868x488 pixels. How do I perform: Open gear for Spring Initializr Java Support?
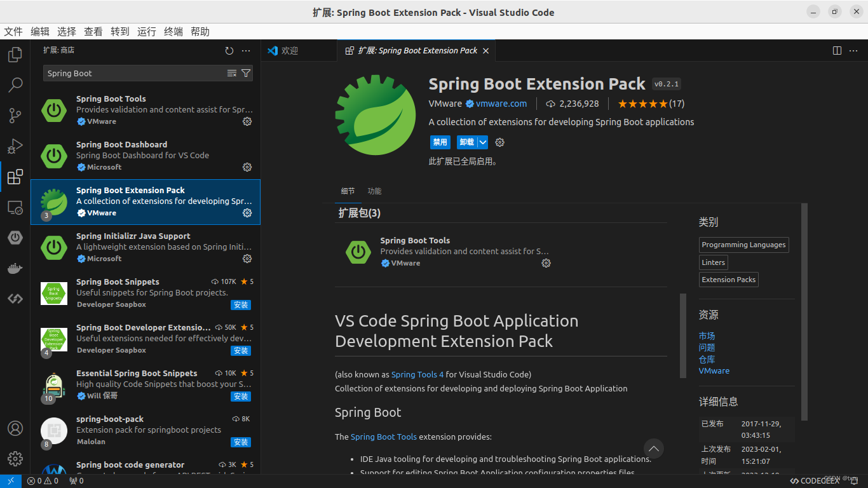[247, 259]
